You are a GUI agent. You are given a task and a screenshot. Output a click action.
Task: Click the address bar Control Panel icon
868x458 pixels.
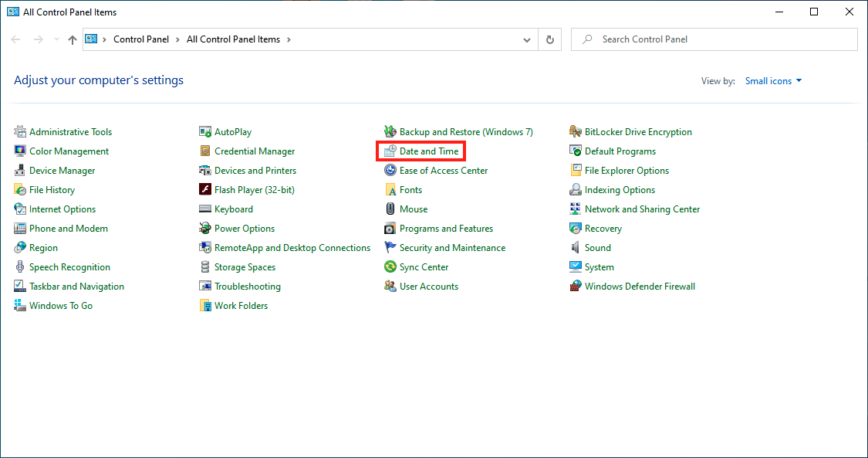[91, 39]
